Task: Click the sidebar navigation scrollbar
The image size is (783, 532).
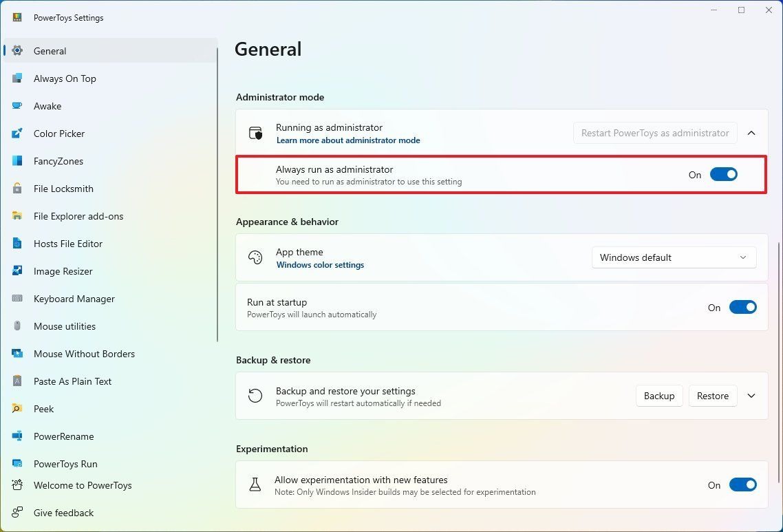Action: (x=217, y=195)
